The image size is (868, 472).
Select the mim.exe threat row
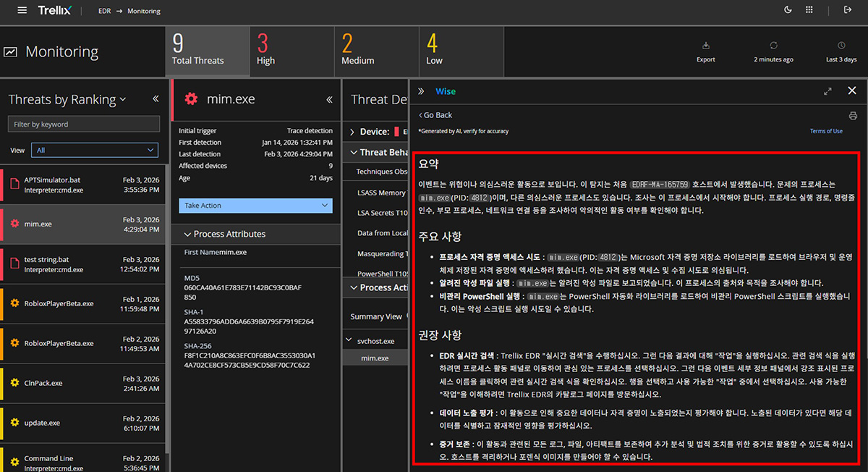pos(83,224)
